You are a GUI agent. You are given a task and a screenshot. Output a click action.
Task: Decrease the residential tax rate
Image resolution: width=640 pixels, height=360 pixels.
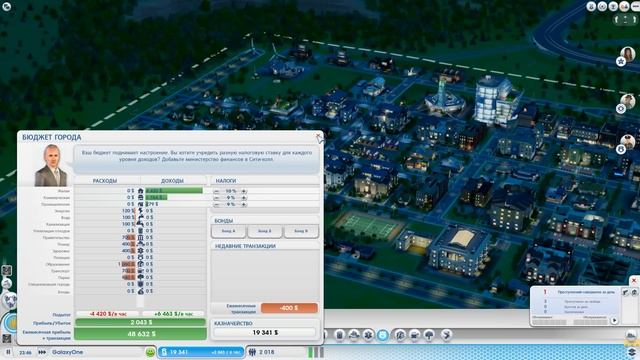click(217, 191)
